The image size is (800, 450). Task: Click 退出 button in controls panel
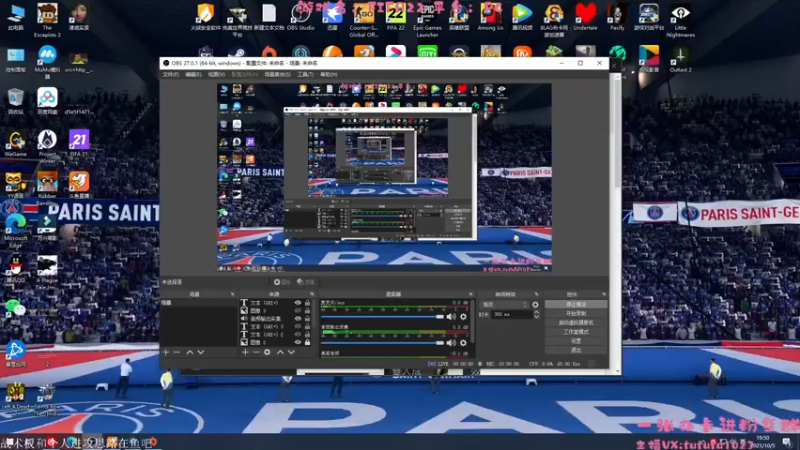coord(576,350)
